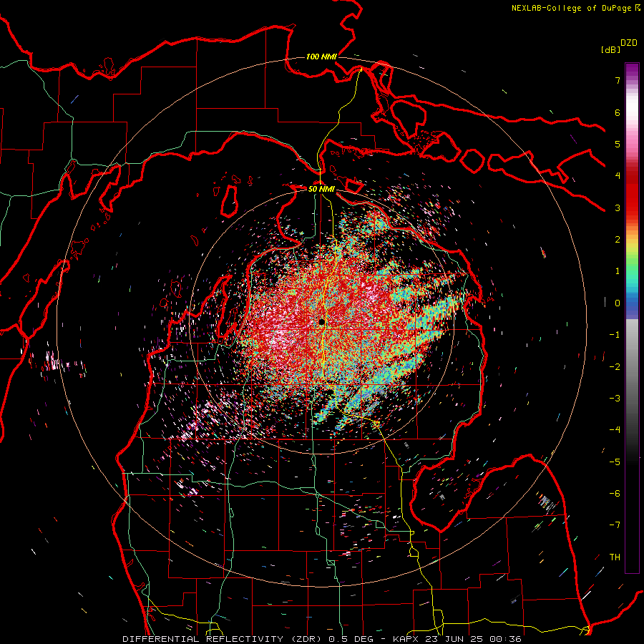This screenshot has width=644, height=644.
Task: Click the KAPX radar site identifier
Action: [x=406, y=639]
